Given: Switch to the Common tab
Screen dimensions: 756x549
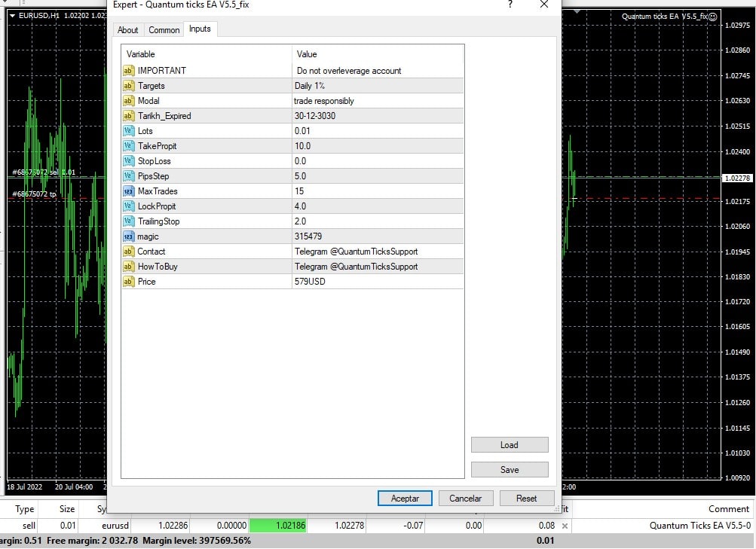Looking at the screenshot, I should pos(164,30).
